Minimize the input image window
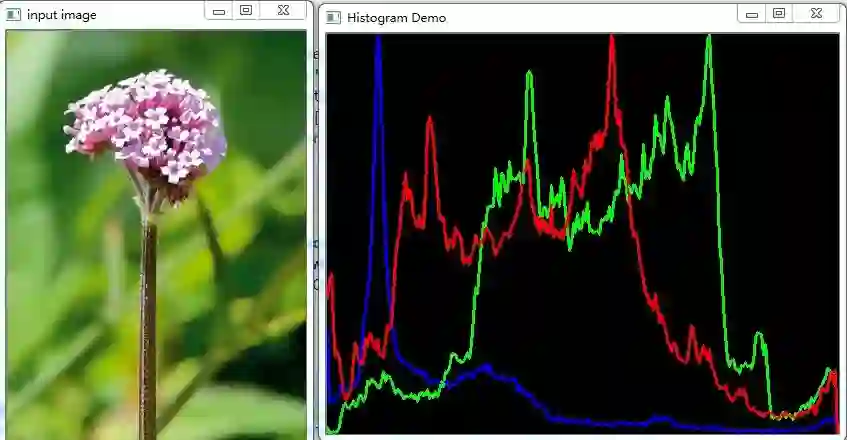The width and height of the screenshot is (847, 440). pyautogui.click(x=219, y=11)
